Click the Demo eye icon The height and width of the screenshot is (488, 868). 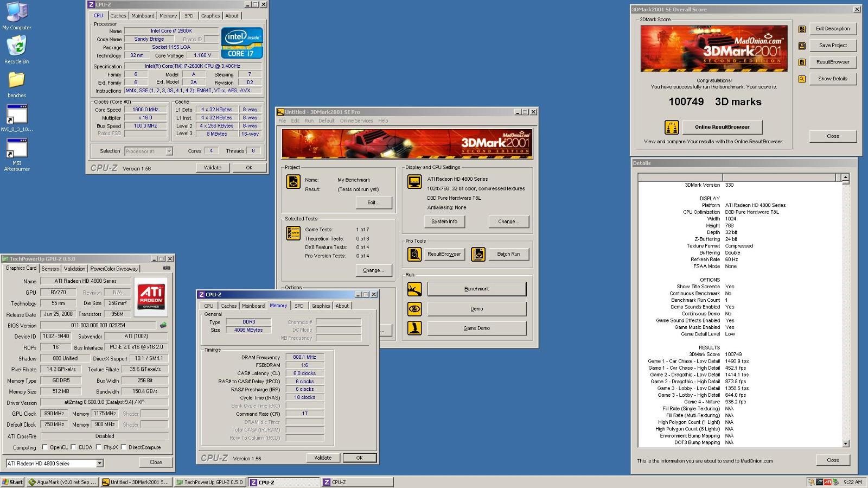pyautogui.click(x=414, y=309)
